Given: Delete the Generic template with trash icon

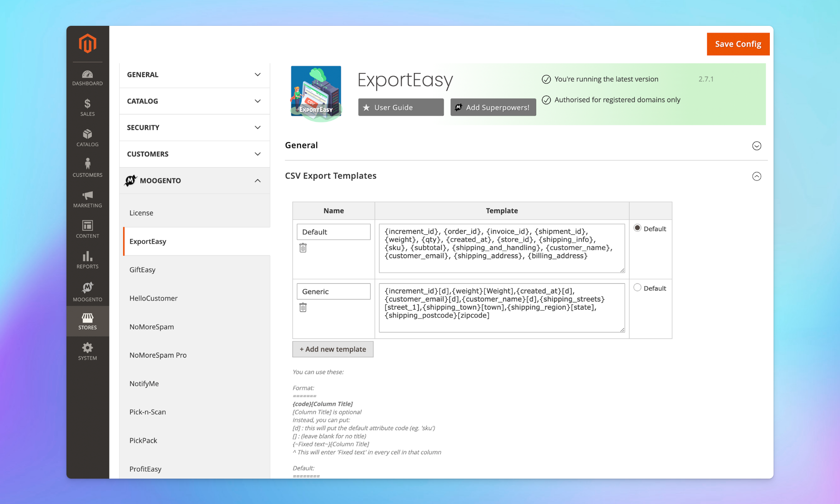Looking at the screenshot, I should 303,307.
